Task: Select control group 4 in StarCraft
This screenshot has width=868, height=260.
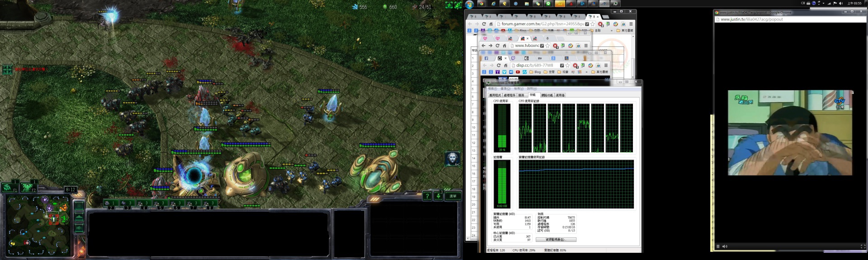Action: [x=144, y=204]
